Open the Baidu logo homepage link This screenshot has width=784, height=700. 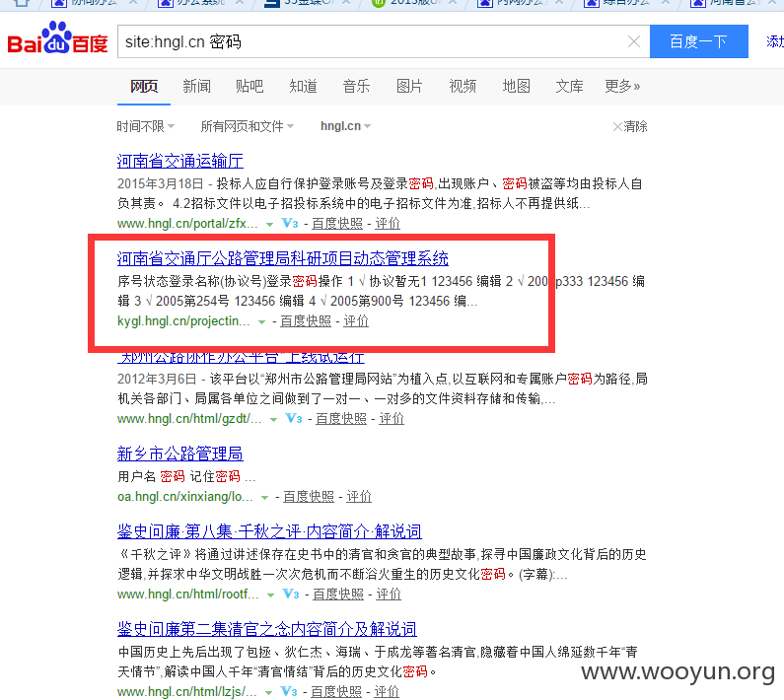point(57,38)
